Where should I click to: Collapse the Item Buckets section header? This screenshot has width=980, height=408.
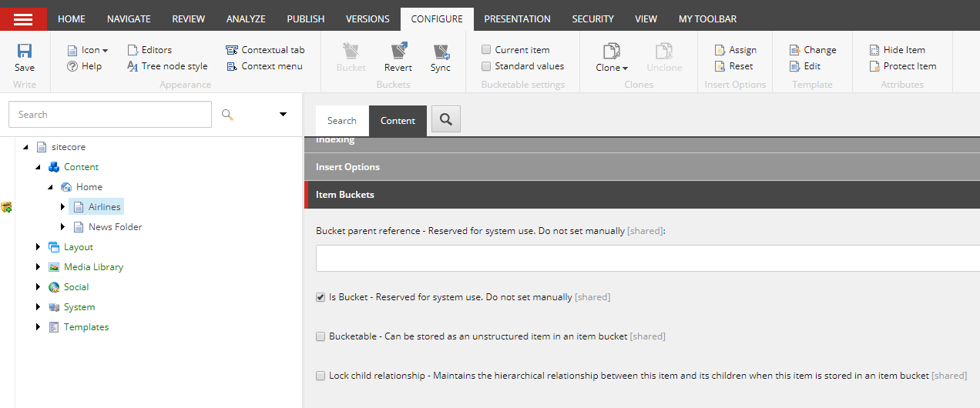pyautogui.click(x=643, y=195)
